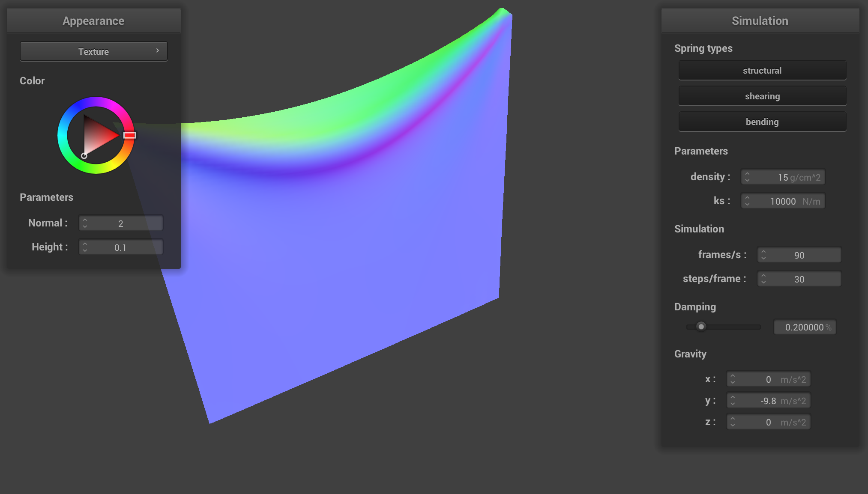Click the hue ring color wheel
The width and height of the screenshot is (868, 494).
pyautogui.click(x=96, y=135)
